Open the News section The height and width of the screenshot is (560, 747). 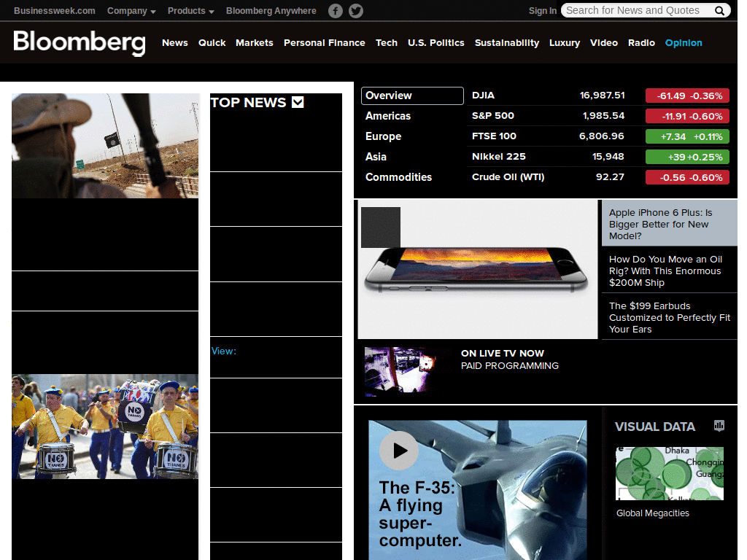coord(175,43)
